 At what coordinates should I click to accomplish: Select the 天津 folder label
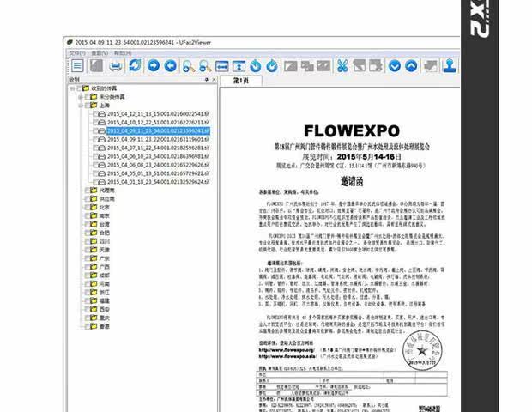pyautogui.click(x=105, y=250)
